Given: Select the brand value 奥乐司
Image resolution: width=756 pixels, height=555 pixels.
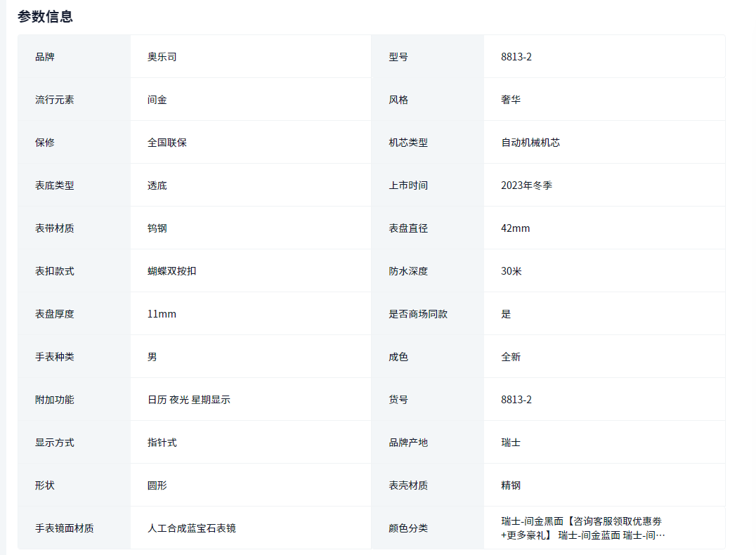Looking at the screenshot, I should (162, 57).
